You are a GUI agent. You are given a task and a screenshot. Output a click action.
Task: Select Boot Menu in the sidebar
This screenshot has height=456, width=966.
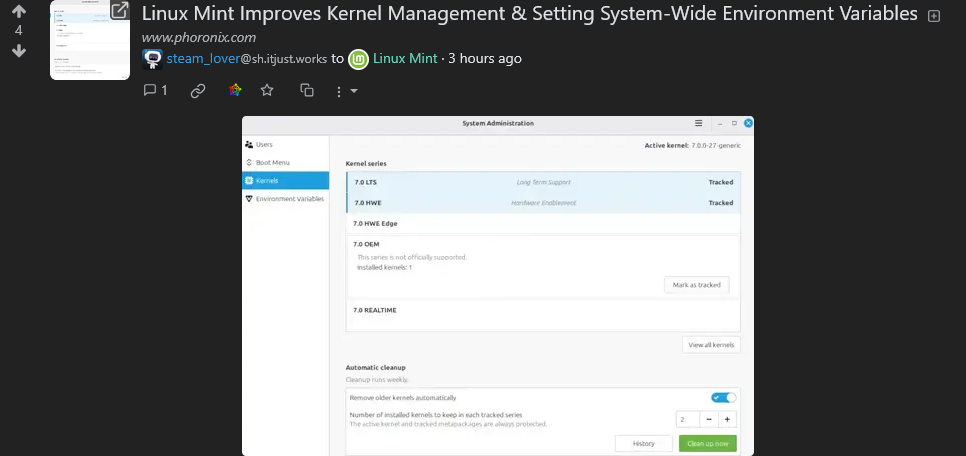286,163
